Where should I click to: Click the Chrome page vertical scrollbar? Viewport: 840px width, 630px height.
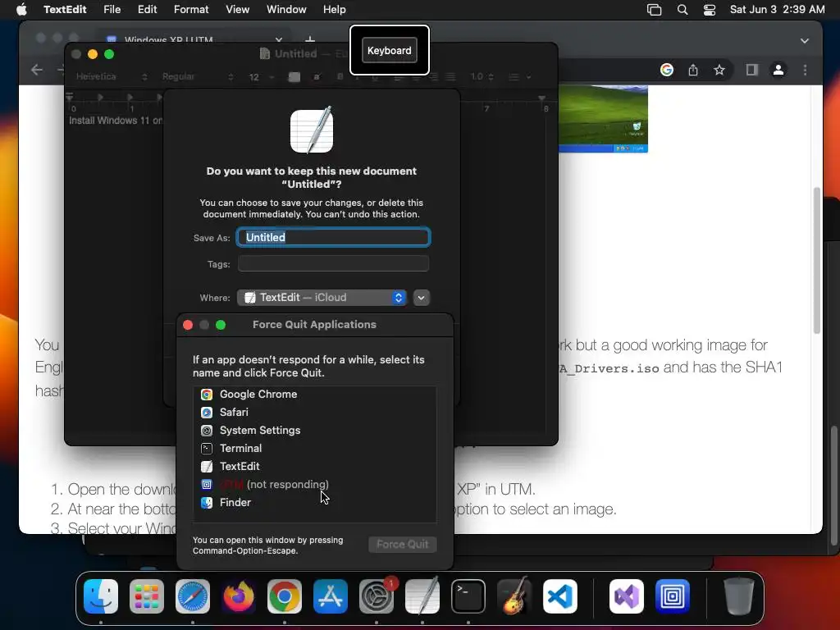816,260
